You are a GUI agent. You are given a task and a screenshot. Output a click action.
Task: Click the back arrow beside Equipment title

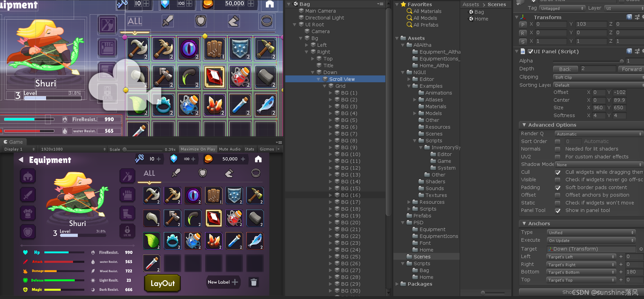point(21,160)
